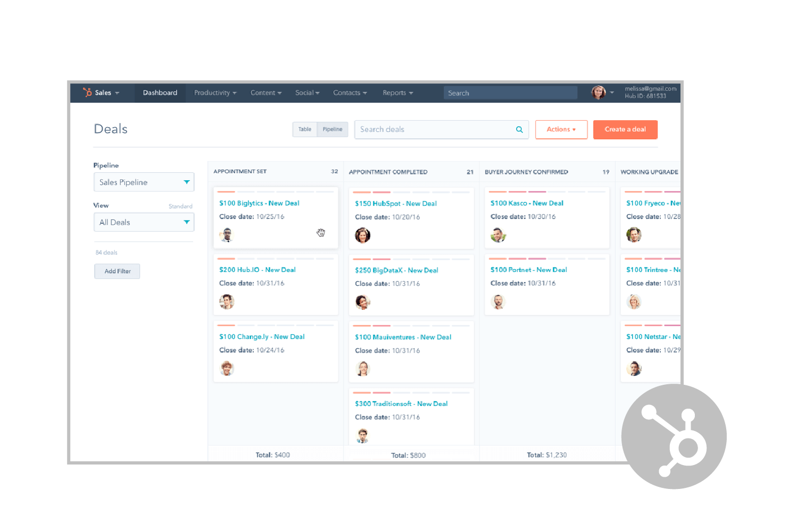
Task: Click owner avatar on Kasco deal card
Action: tap(498, 235)
